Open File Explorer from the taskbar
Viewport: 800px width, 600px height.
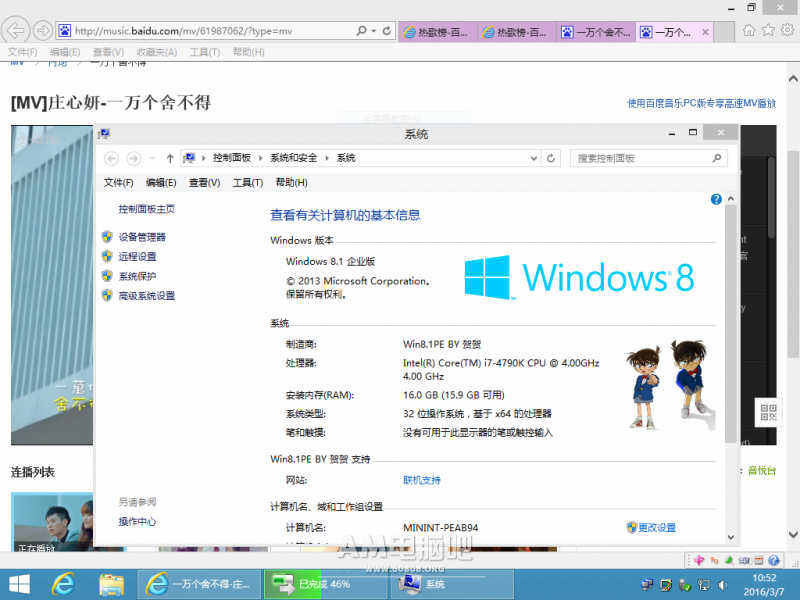tap(111, 584)
